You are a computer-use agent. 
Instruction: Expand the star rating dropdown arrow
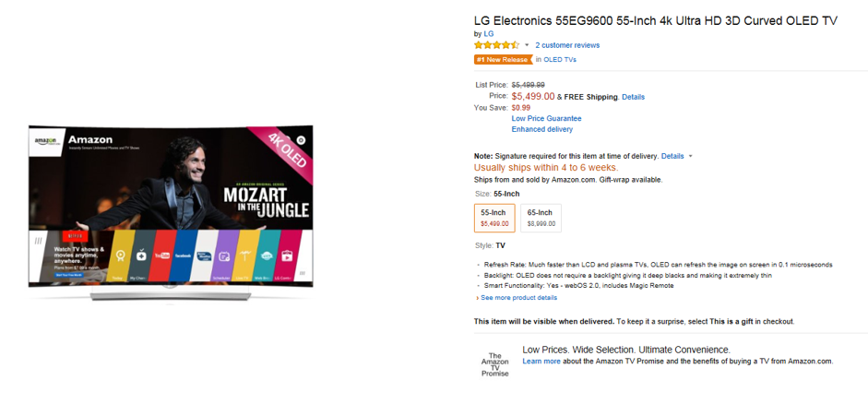point(527,45)
